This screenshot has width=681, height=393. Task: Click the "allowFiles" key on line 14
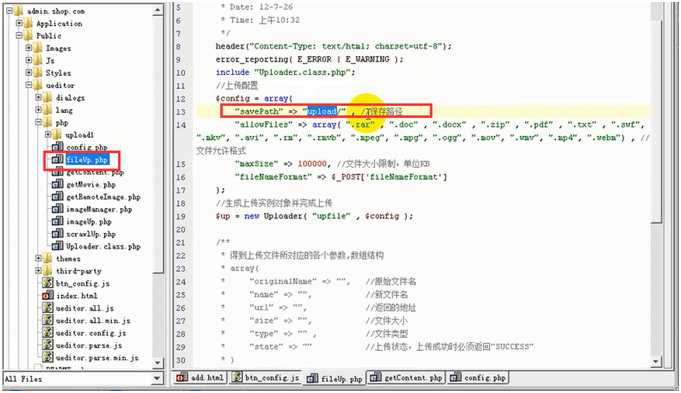264,125
